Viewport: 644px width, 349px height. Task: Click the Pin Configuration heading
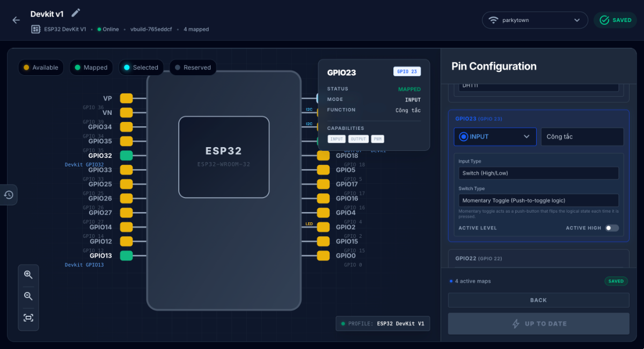point(494,66)
